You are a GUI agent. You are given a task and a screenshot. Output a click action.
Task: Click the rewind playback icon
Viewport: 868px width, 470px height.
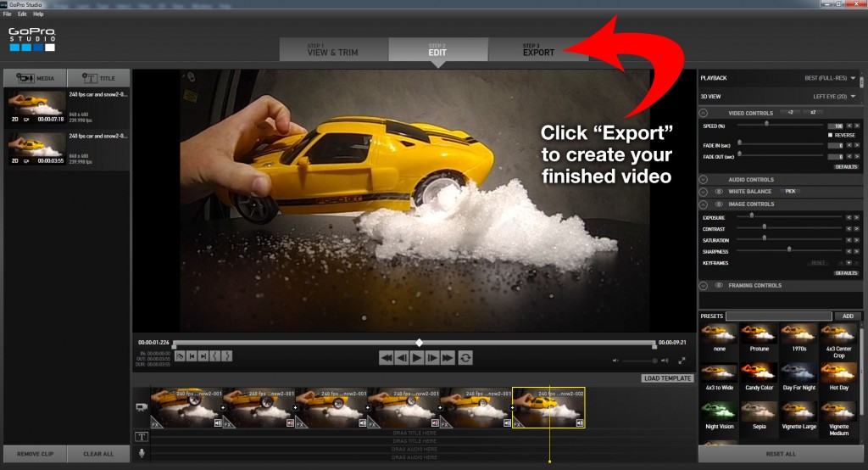[387, 358]
